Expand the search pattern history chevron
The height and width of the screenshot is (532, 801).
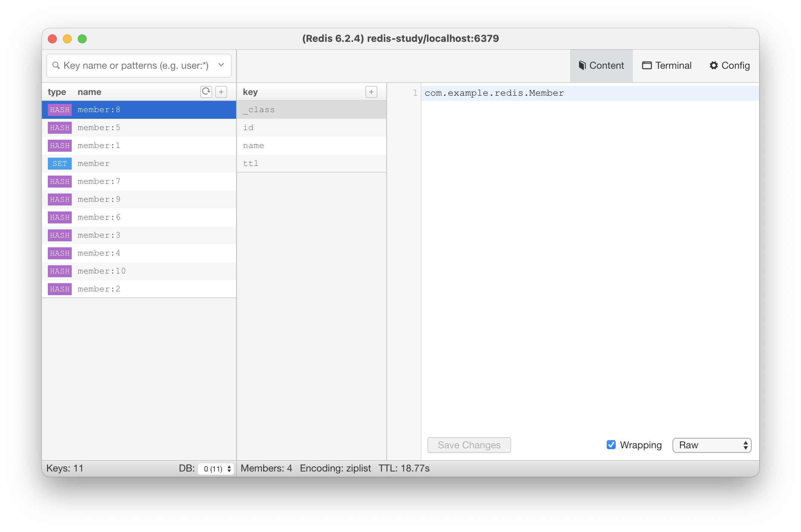(221, 65)
